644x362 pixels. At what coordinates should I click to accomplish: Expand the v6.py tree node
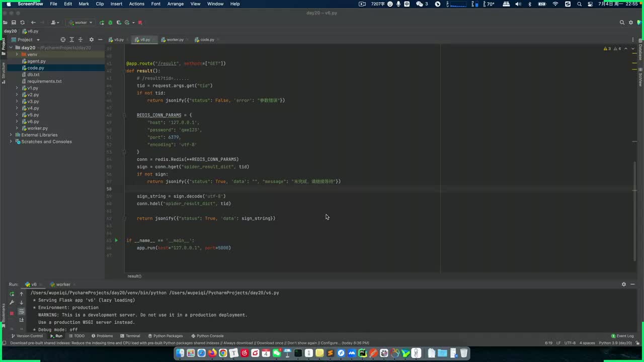click(17, 122)
